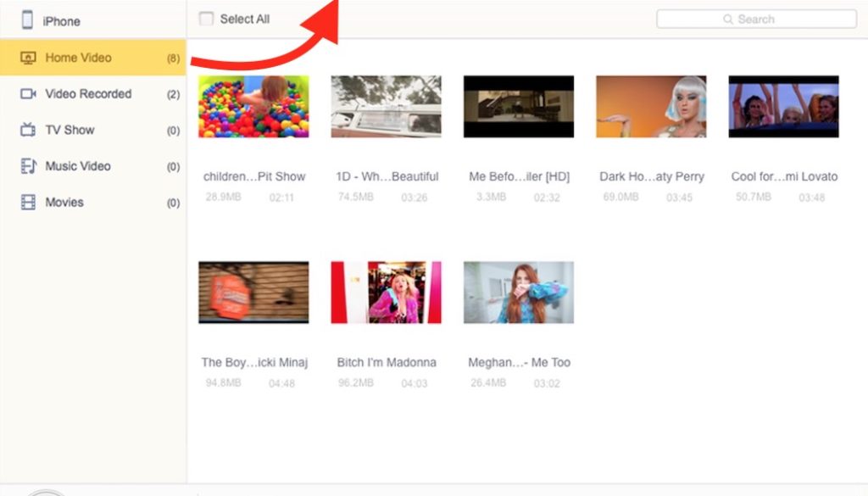Click the Music Video note icon
The width and height of the screenshot is (868, 496).
28,166
